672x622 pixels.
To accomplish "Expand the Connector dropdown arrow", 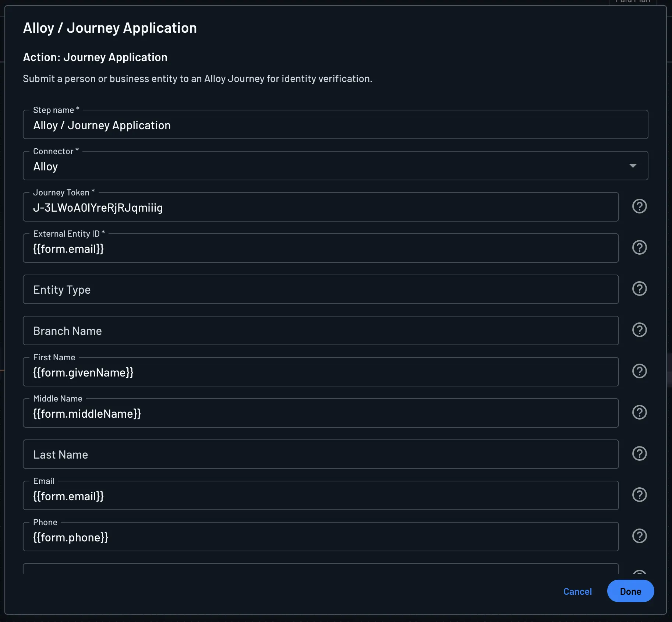I will tap(633, 166).
